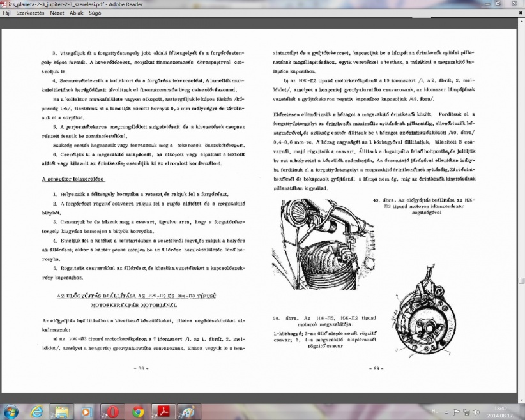Launch Internet Explorer from the taskbar

pyautogui.click(x=38, y=411)
